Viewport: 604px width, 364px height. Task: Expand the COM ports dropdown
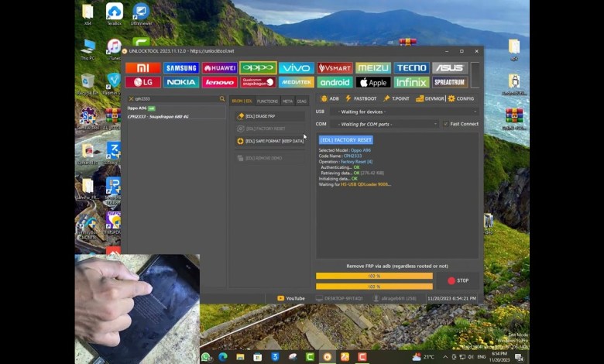pos(384,124)
